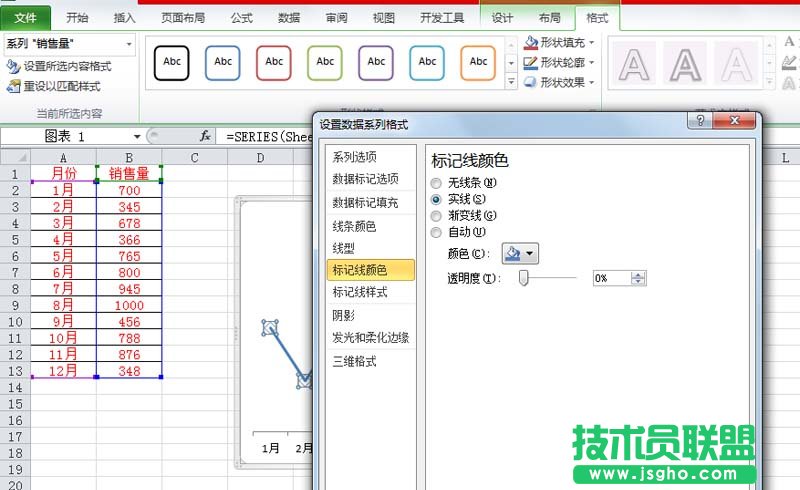The width and height of the screenshot is (800, 490).
Task: Expand the WordArt styles gallery
Action: coord(769,82)
